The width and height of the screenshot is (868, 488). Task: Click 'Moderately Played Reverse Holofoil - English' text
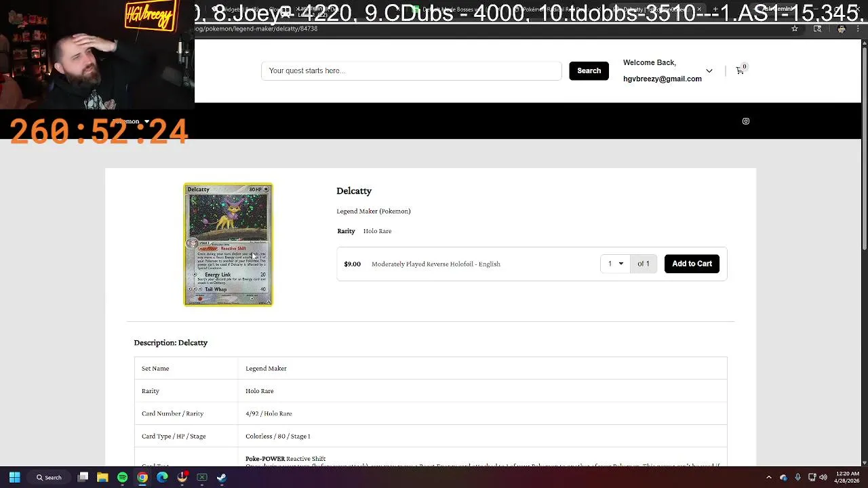(x=436, y=264)
